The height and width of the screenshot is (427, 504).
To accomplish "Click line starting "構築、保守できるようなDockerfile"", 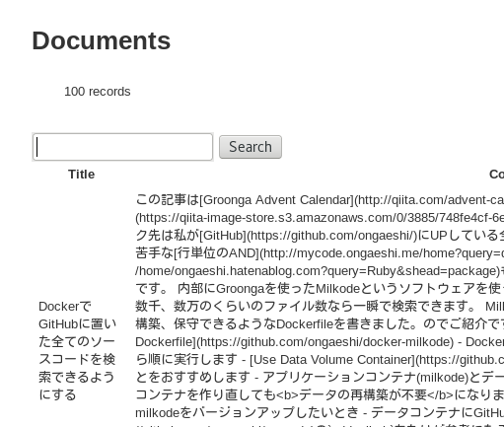I will pyautogui.click(x=320, y=324).
